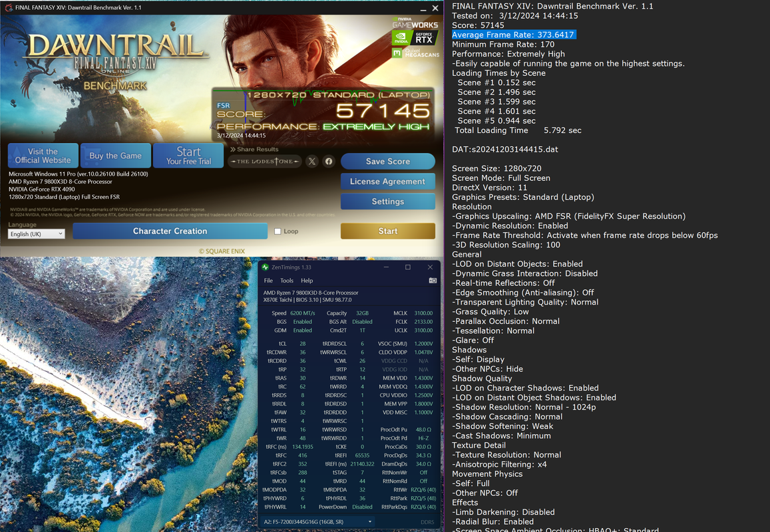Image resolution: width=770 pixels, height=532 pixels.
Task: Open ZenTimings memory module dropdown
Action: tap(317, 522)
